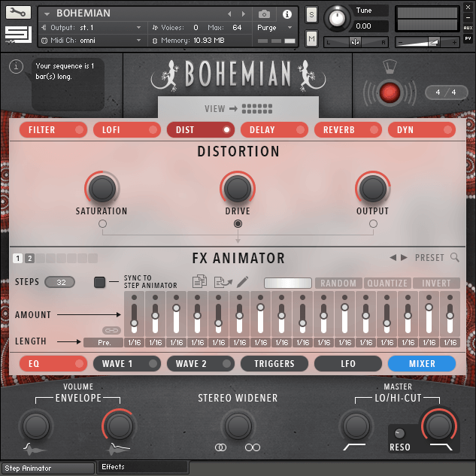This screenshot has width=476, height=476.
Task: Click the length link chain icon
Action: click(112, 330)
